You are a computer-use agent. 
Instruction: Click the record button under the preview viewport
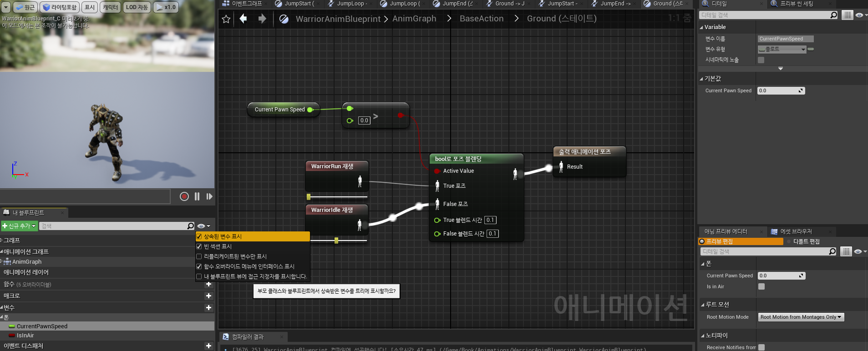pos(184,196)
